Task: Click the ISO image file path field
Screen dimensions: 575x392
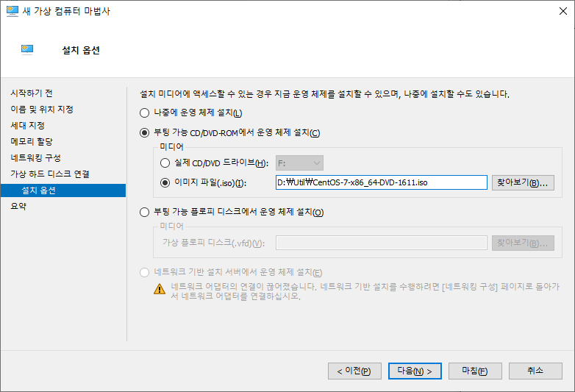Action: point(382,182)
